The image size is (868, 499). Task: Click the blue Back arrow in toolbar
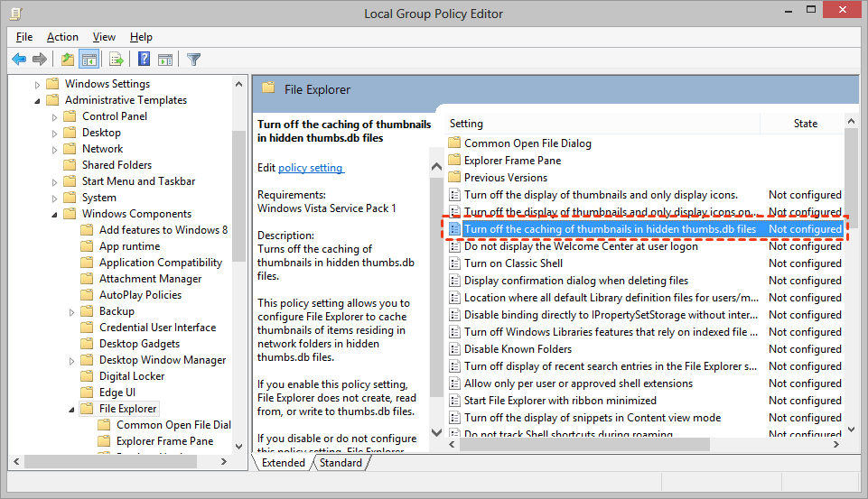click(19, 60)
